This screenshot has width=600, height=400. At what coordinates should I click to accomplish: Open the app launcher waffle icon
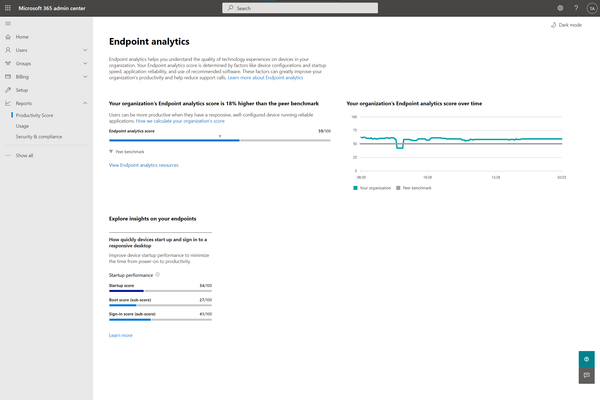coord(8,8)
